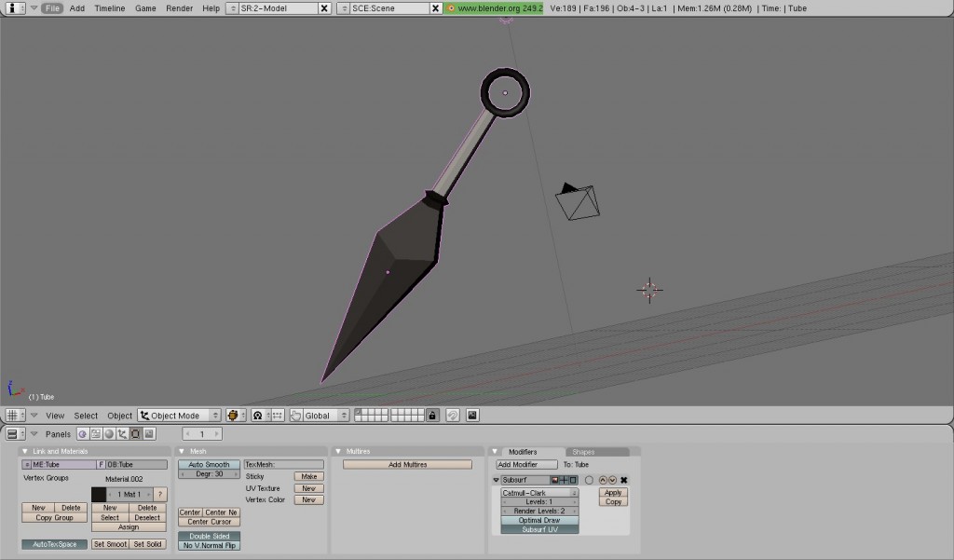The image size is (954, 560).
Task: Select the Logic context icon in Panels
Action: click(83, 434)
